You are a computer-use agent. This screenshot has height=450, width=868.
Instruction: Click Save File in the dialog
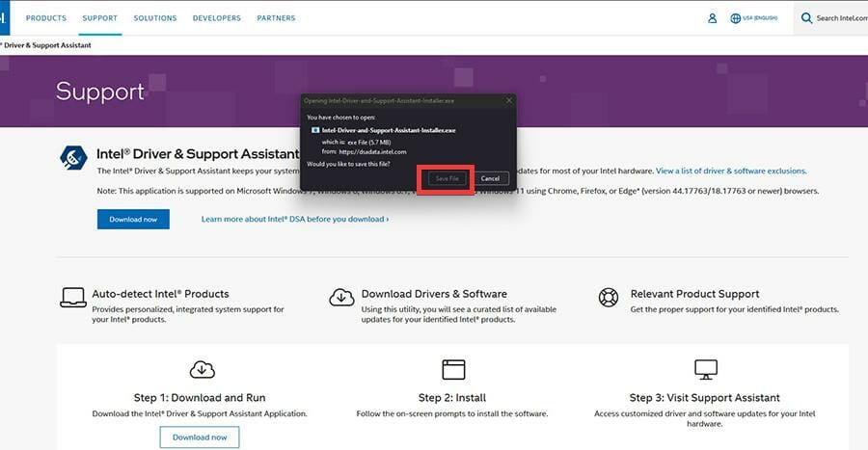click(447, 178)
